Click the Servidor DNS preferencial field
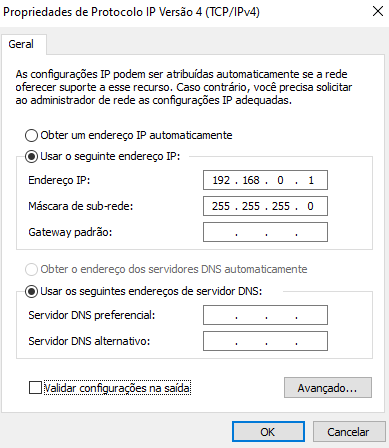This screenshot has height=448, width=389. 265,315
